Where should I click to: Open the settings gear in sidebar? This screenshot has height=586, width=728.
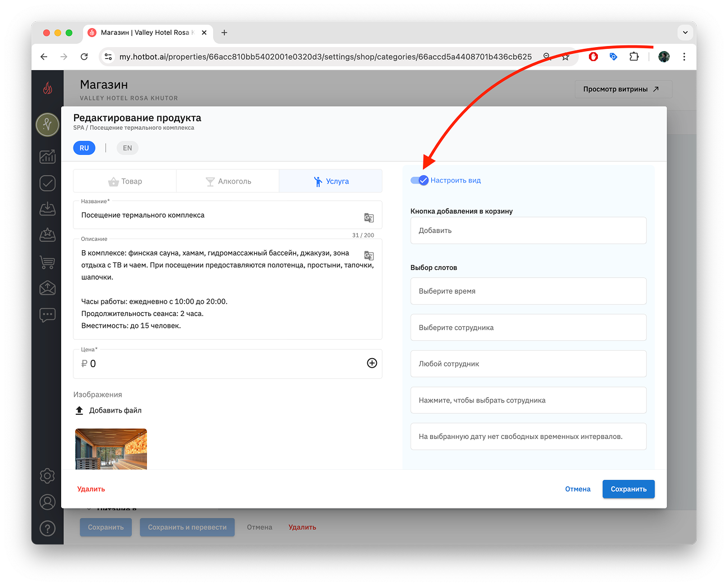pyautogui.click(x=48, y=476)
